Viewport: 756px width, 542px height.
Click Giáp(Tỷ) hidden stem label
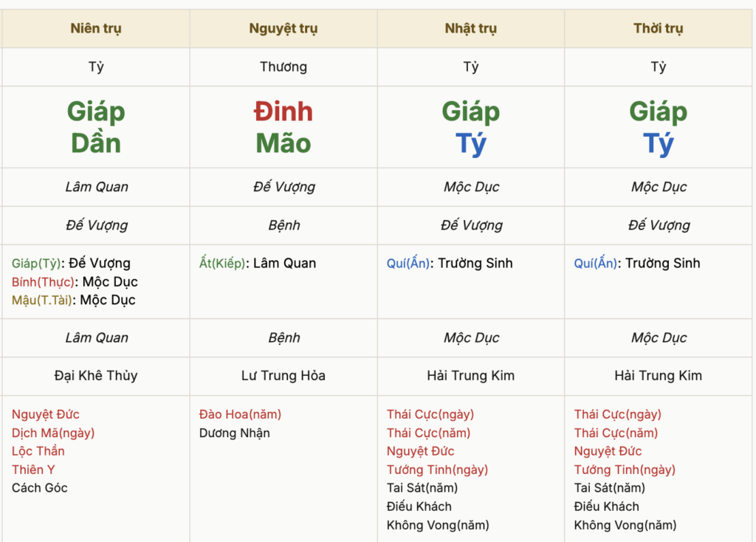tap(36, 264)
